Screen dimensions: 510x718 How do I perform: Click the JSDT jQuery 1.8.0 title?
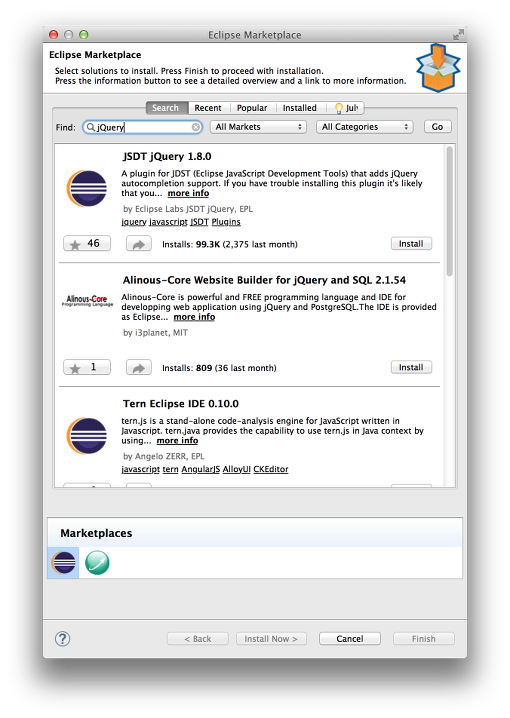coord(167,157)
